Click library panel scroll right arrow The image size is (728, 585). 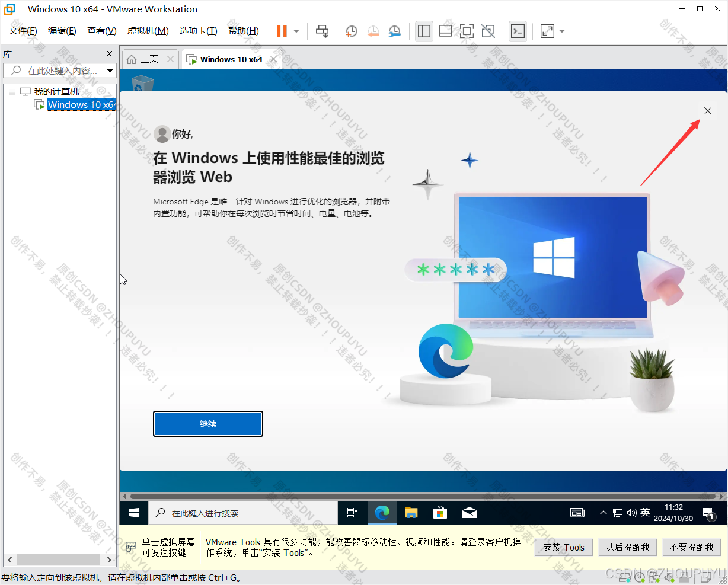coord(109,560)
